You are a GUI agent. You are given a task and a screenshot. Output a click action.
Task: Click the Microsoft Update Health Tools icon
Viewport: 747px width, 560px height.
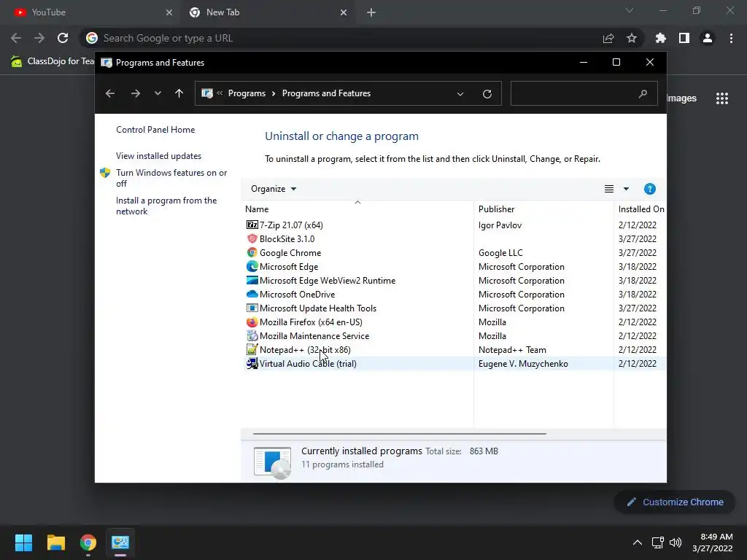point(252,308)
